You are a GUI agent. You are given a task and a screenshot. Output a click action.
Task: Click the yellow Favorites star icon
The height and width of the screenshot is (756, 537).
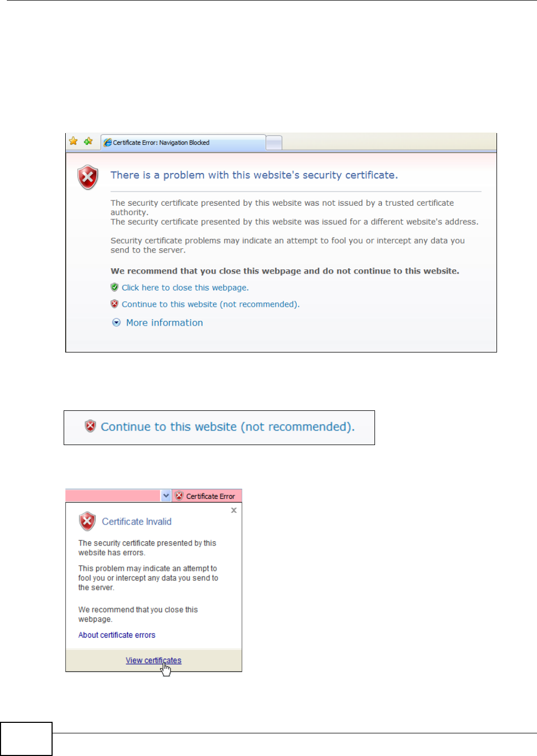click(x=73, y=141)
